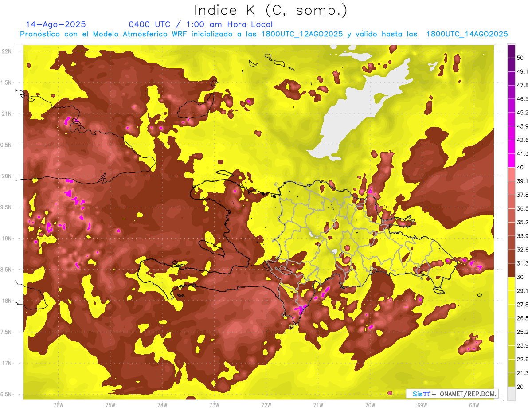Click the '47.8' color scale label

[x=523, y=85]
